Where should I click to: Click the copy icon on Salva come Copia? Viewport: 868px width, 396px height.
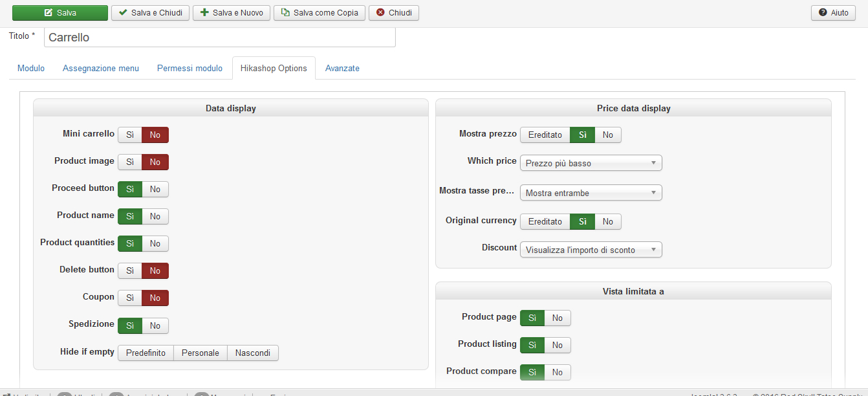click(x=285, y=13)
